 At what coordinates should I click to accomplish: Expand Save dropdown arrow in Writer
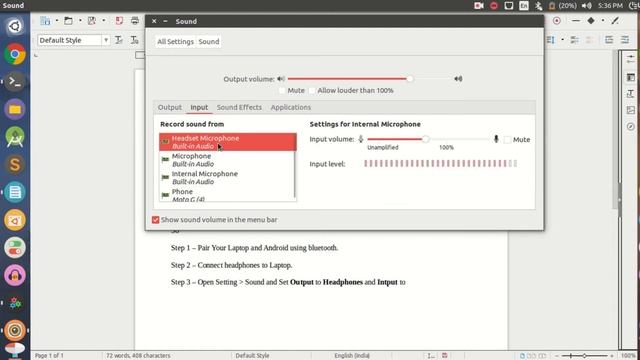tap(104, 21)
